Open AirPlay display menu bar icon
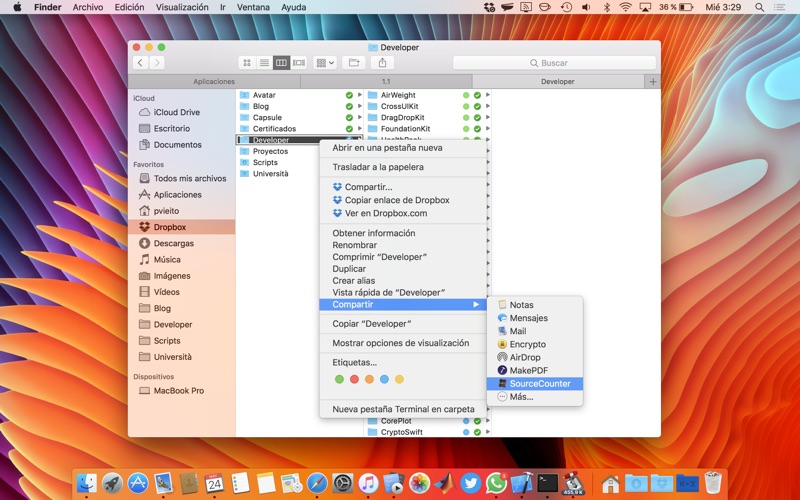 (x=645, y=7)
